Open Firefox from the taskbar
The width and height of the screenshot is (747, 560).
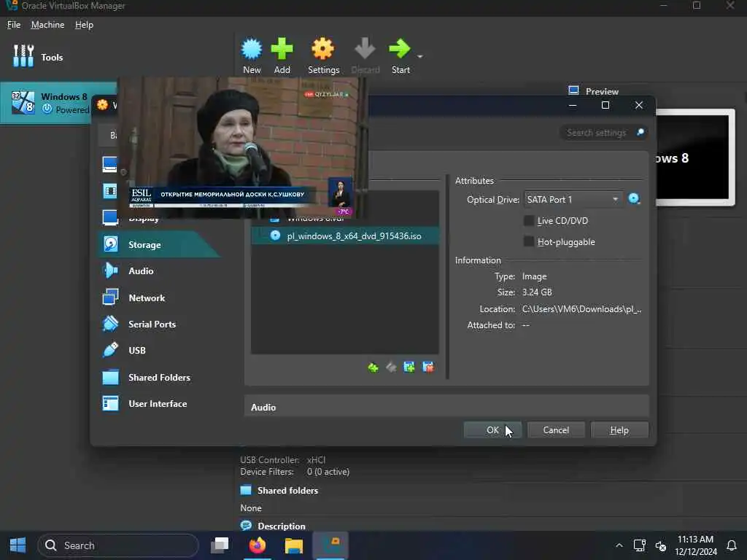(x=258, y=545)
